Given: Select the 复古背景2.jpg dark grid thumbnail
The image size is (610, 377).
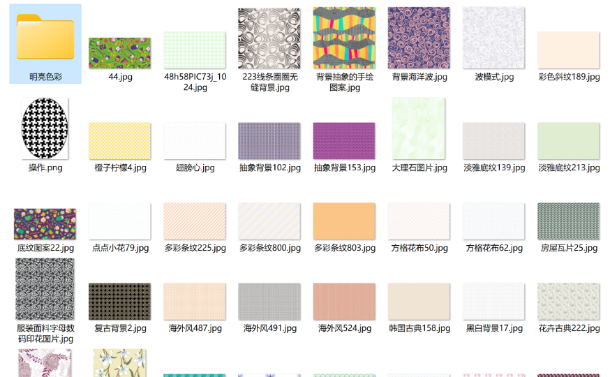Looking at the screenshot, I should tap(120, 302).
